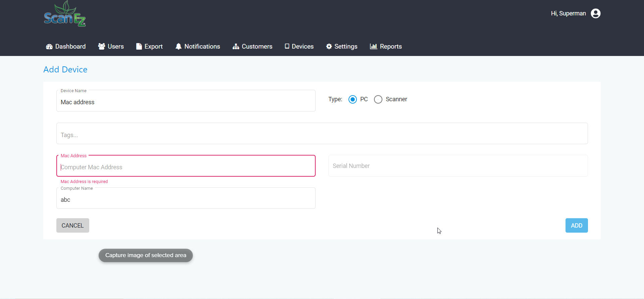
Task: Click the Dashboard gauge icon
Action: point(49,47)
